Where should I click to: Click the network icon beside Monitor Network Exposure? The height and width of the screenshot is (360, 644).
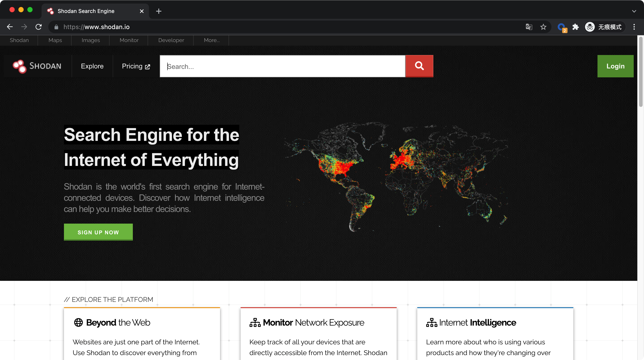255,322
